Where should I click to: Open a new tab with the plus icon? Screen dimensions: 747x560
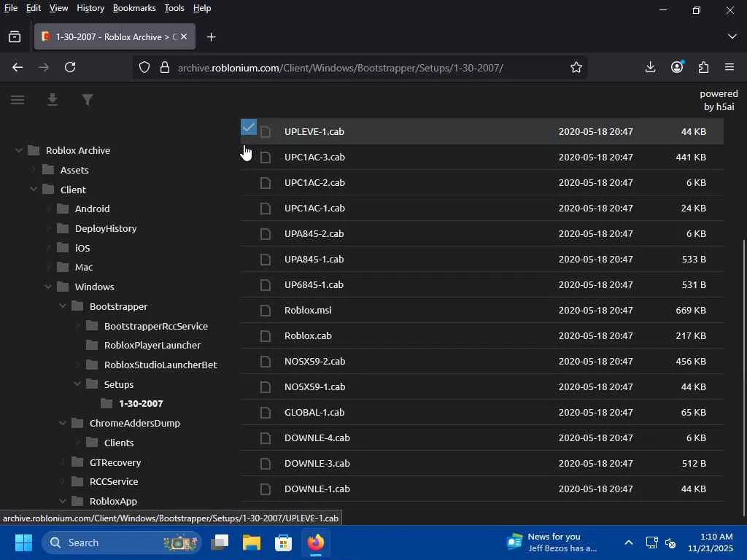point(211,36)
